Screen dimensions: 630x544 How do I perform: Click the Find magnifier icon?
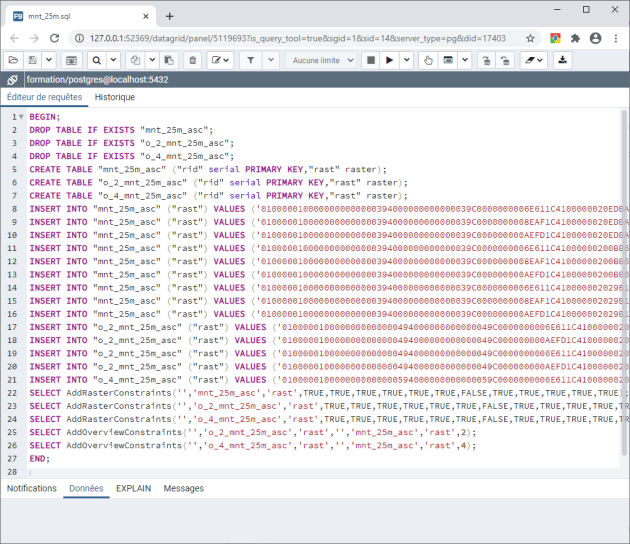[x=97, y=60]
